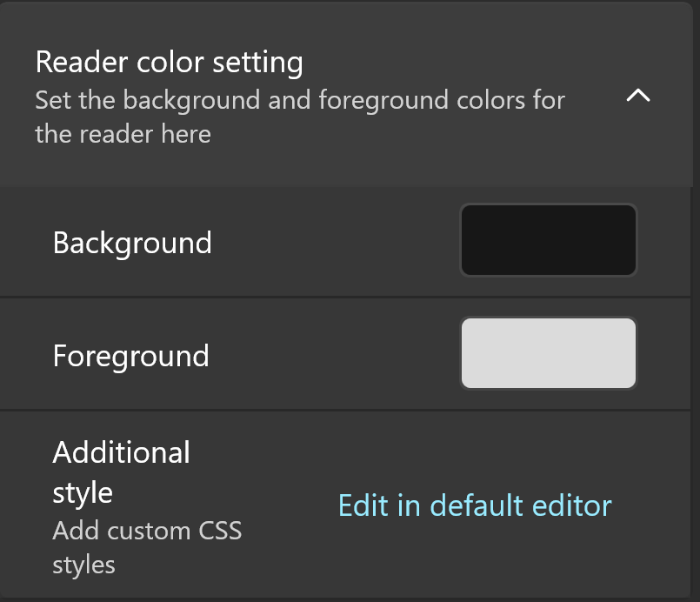Click the header description about reader colors

300,117
